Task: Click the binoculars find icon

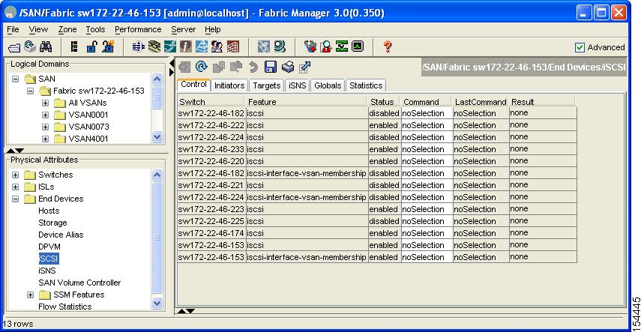Action: pos(46,46)
